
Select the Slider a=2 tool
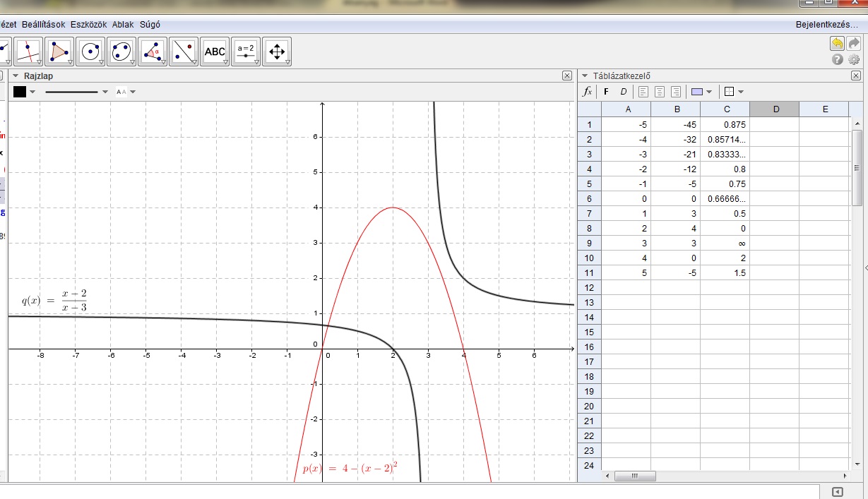click(246, 52)
